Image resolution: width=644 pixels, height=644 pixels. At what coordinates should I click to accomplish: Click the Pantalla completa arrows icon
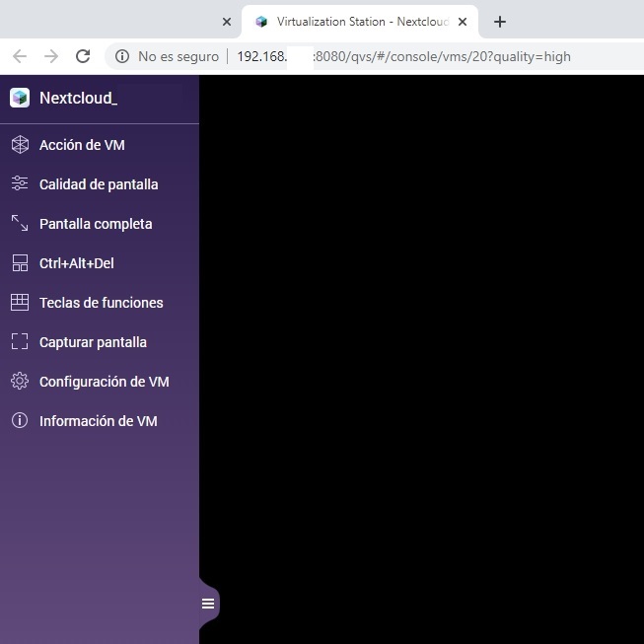coord(20,224)
